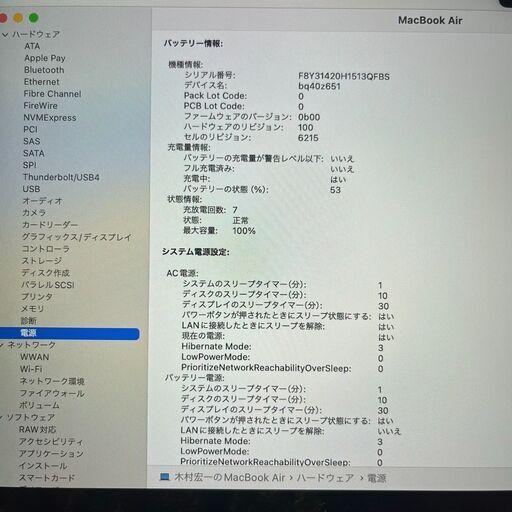This screenshot has width=512, height=512.
Task: Click 充放電回数 value 7
Action: click(235, 210)
